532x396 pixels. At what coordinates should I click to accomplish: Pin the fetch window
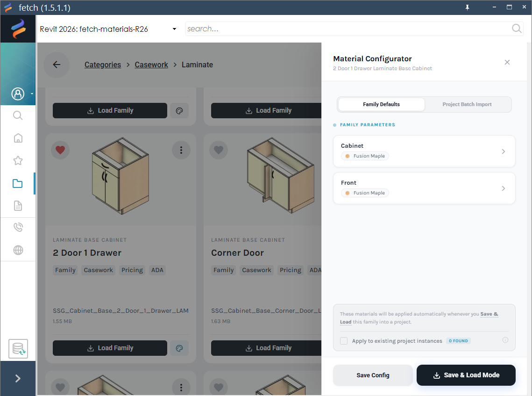click(467, 7)
